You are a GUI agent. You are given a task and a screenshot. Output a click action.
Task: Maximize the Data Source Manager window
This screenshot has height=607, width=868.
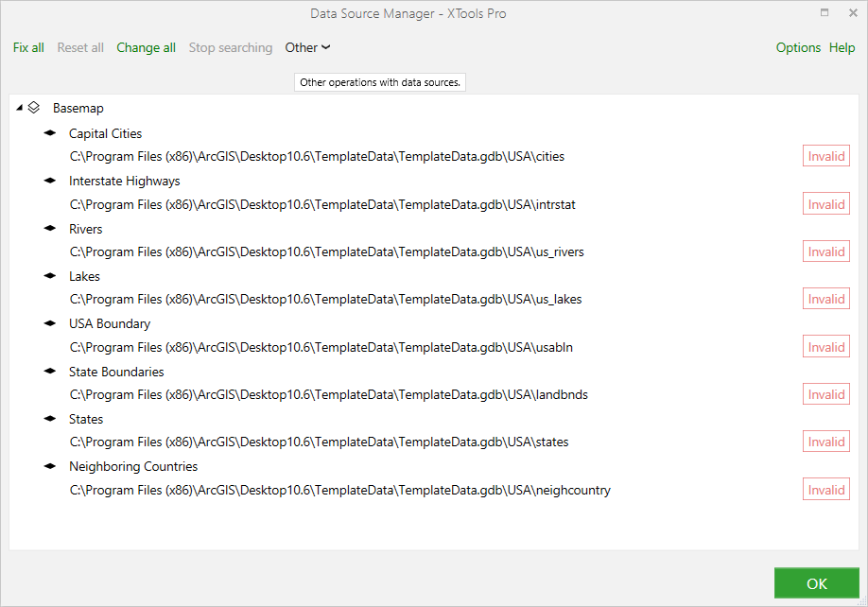(825, 12)
